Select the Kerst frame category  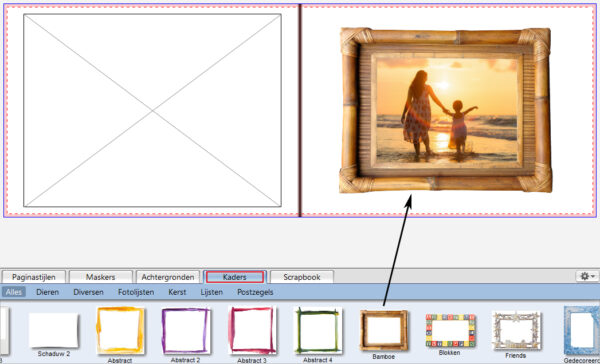[177, 292]
